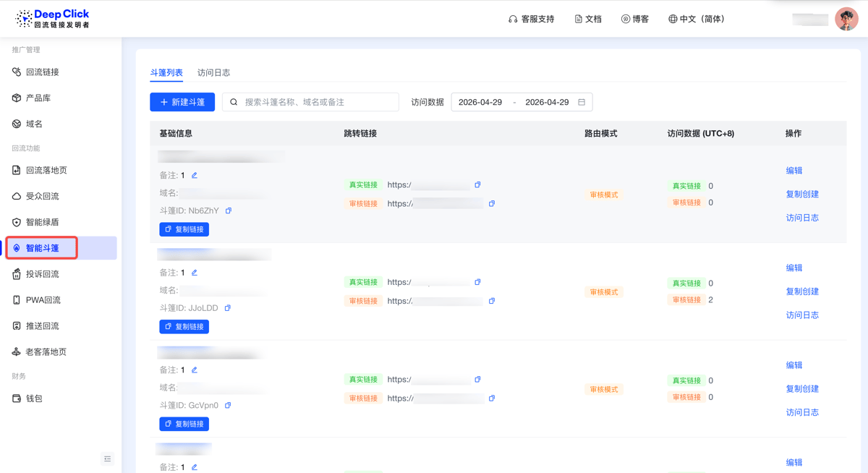Image resolution: width=868 pixels, height=473 pixels.
Task: Click the 访问数据 (UTC+8) column header
Action: point(701,134)
